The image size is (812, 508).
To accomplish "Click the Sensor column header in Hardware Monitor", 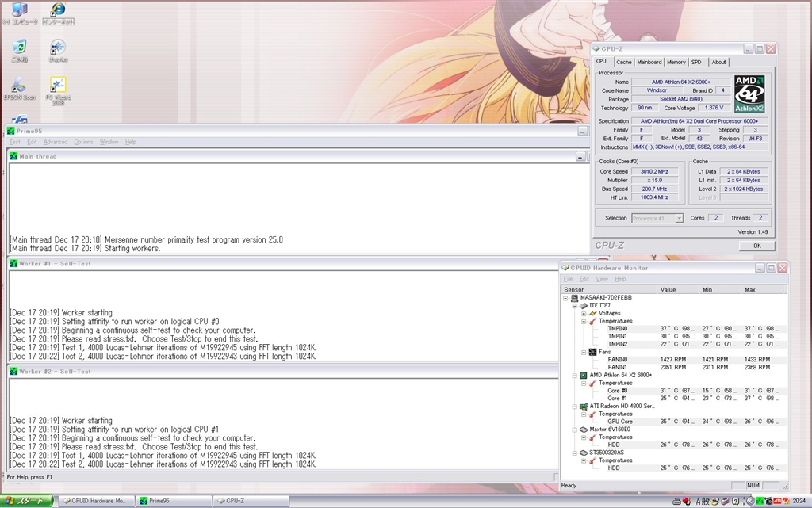I will (609, 290).
